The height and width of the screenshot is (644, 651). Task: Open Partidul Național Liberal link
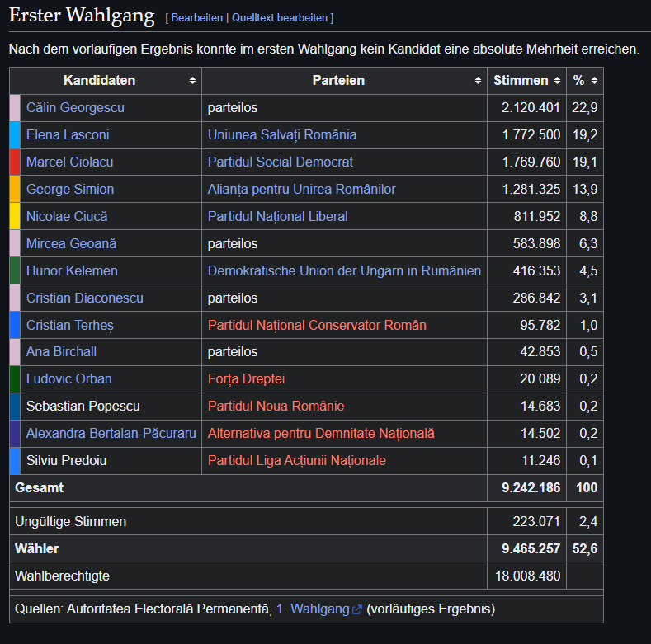tap(278, 216)
